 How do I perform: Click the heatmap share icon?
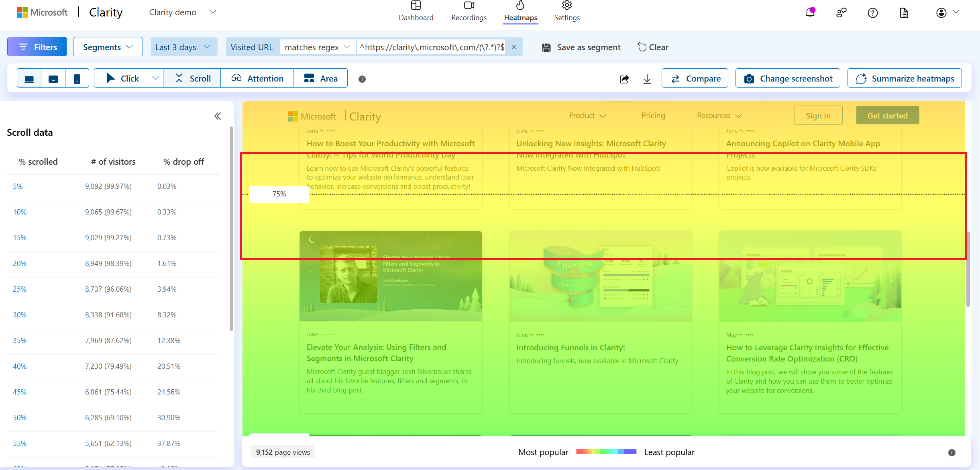tap(624, 79)
